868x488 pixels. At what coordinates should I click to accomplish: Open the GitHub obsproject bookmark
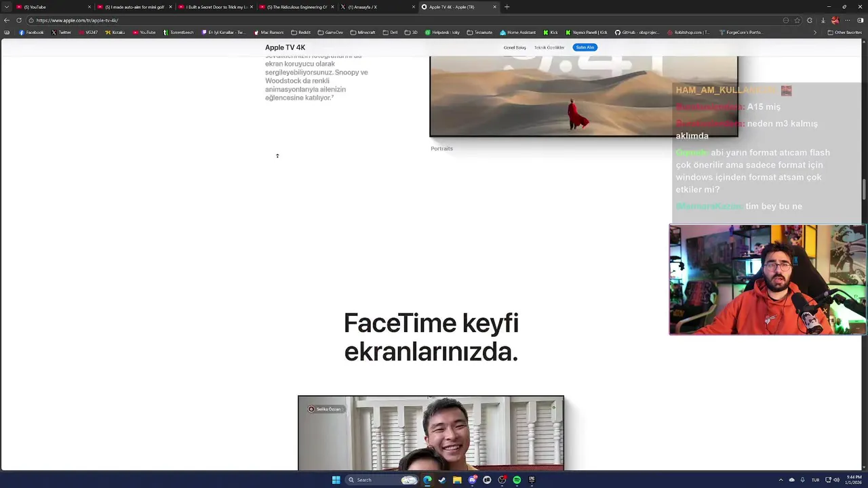[637, 33]
